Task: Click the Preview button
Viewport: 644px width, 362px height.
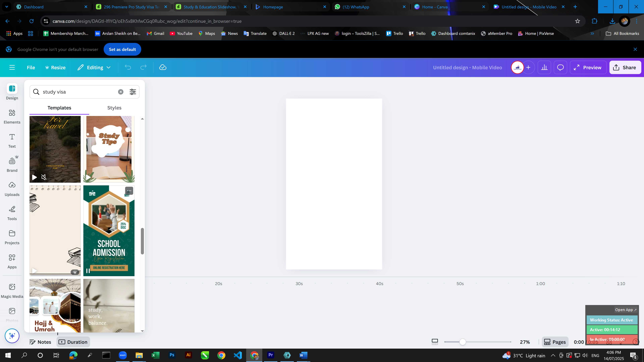Action: (x=588, y=67)
